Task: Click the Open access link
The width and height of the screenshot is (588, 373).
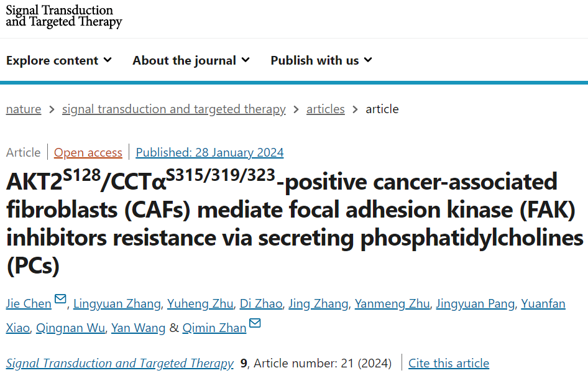Action: point(88,152)
